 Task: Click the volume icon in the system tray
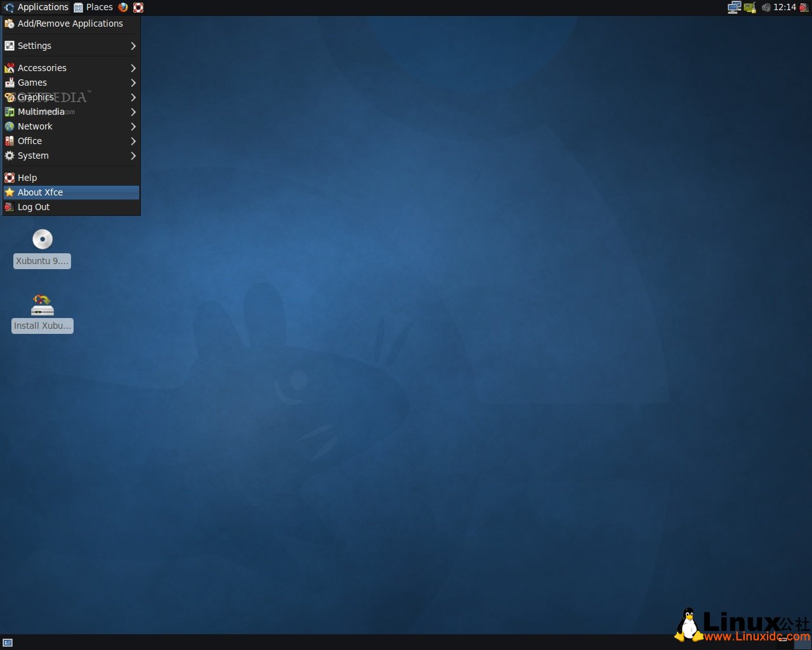click(x=766, y=7)
